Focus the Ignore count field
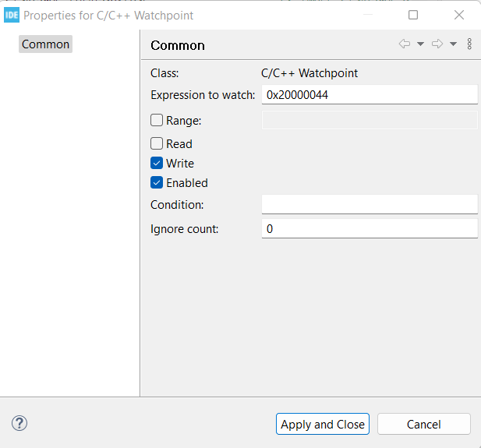The image size is (481, 448). (x=369, y=229)
